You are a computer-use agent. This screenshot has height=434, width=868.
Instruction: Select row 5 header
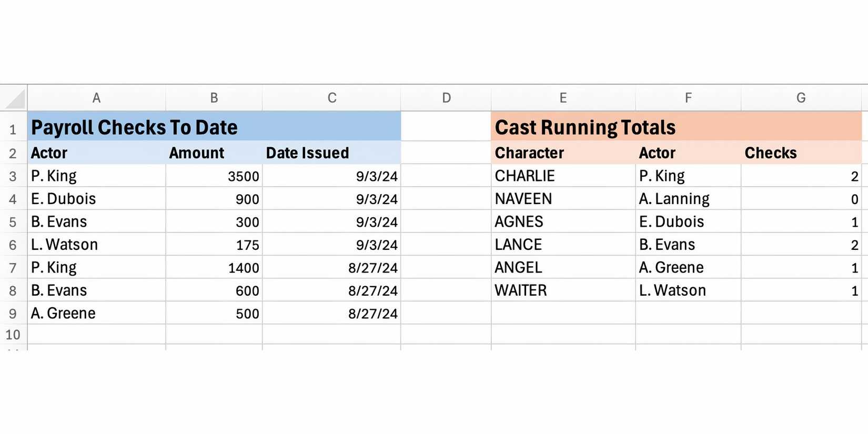(13, 222)
